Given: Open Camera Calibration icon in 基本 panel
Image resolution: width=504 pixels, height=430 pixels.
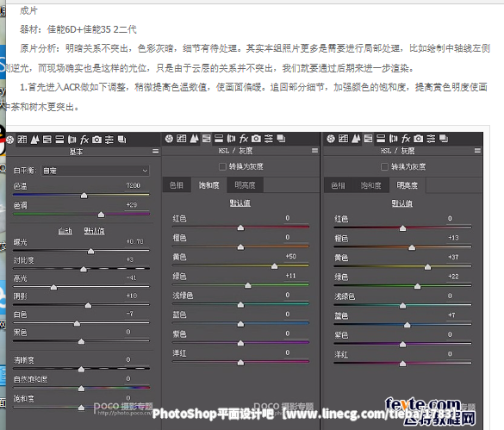Looking at the screenshot, I should [96, 140].
